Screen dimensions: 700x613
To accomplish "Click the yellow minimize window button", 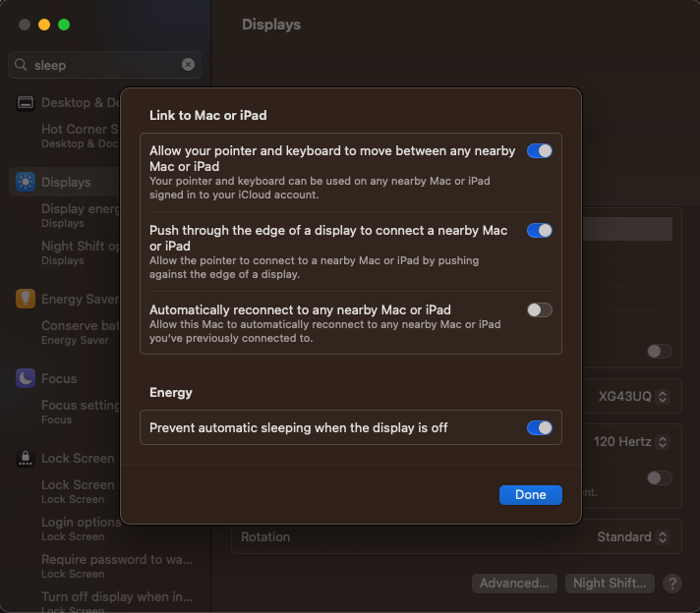I will [x=44, y=25].
